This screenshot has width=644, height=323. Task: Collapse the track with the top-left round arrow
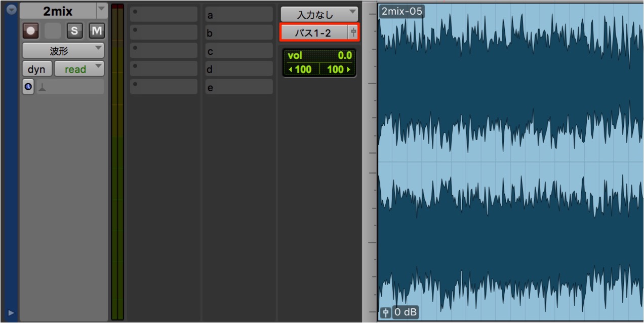click(11, 10)
